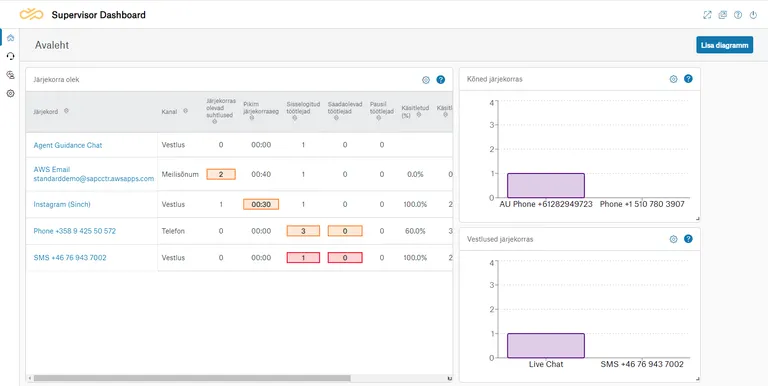Open the settings gear in left sidebar

pyautogui.click(x=10, y=94)
